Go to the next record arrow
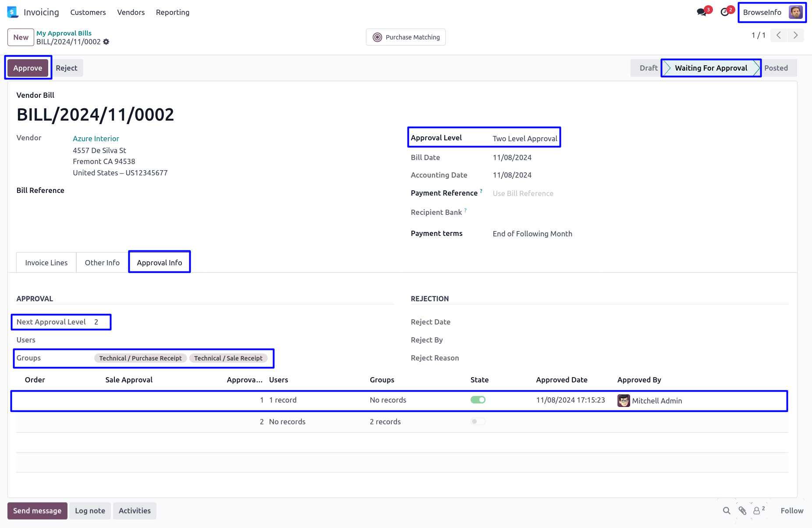Image resolution: width=812 pixels, height=528 pixels. tap(795, 36)
